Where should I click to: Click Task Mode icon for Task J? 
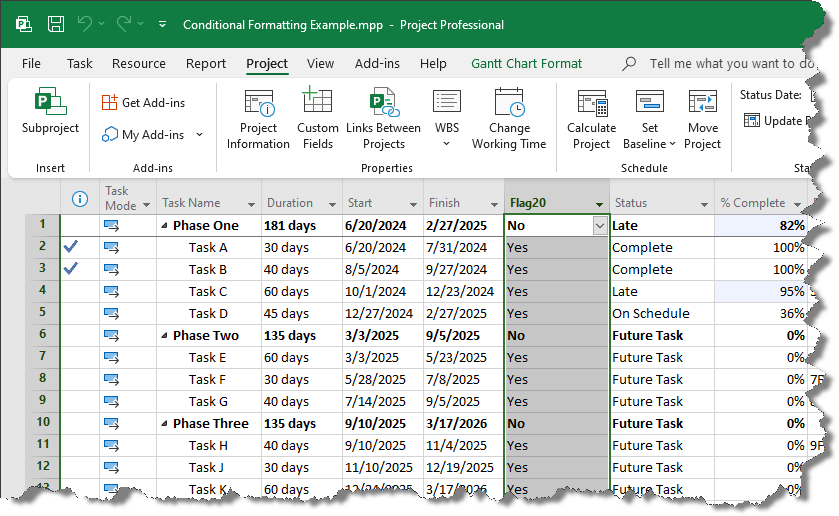coord(111,467)
